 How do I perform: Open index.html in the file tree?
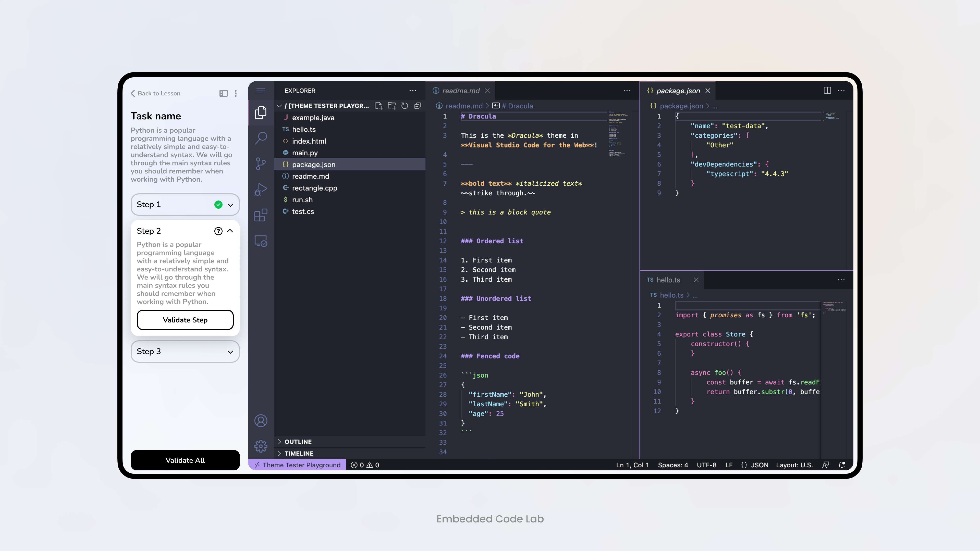(x=349, y=141)
